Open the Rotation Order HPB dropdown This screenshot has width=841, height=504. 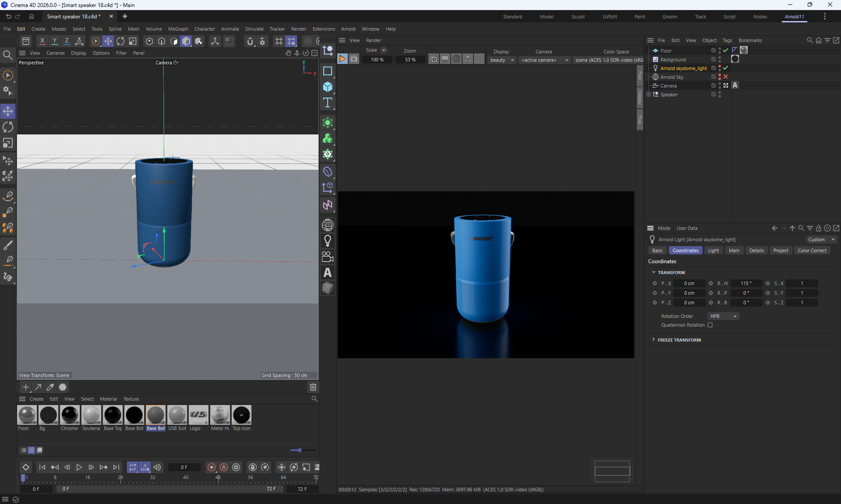coord(723,316)
